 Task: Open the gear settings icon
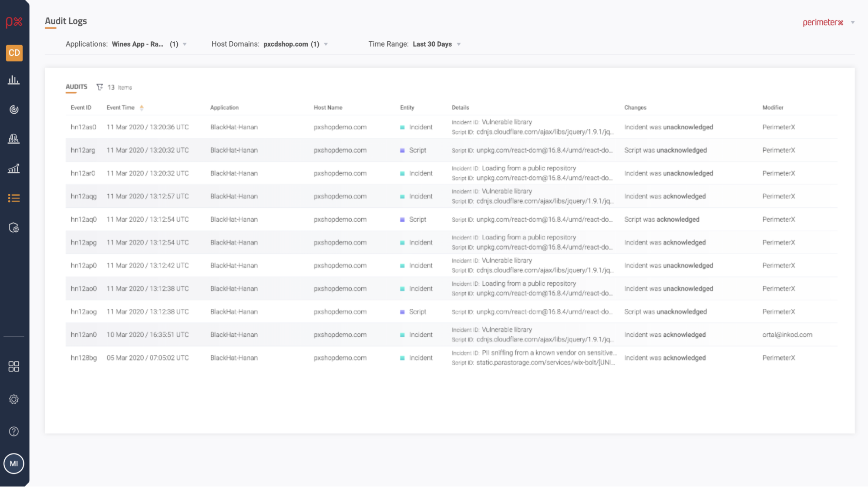[x=14, y=399]
